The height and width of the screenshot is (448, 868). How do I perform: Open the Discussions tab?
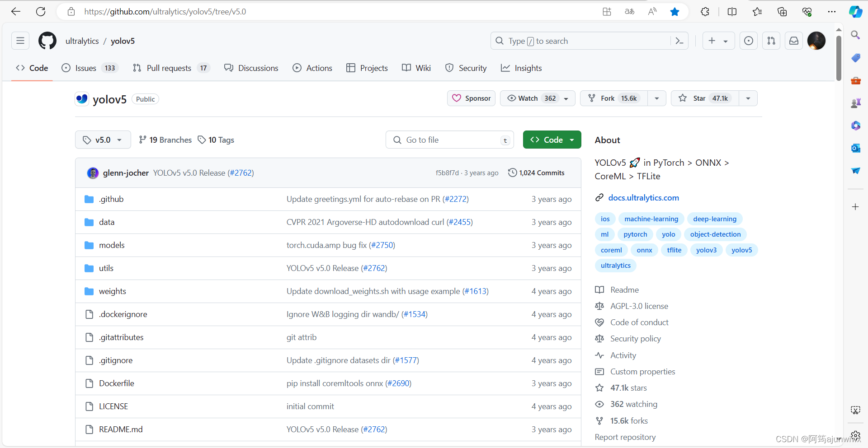pos(251,68)
